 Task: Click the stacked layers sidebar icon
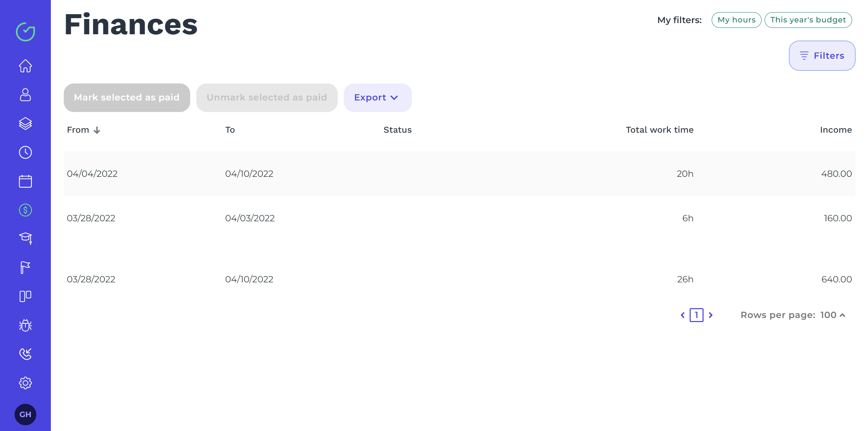coord(25,124)
